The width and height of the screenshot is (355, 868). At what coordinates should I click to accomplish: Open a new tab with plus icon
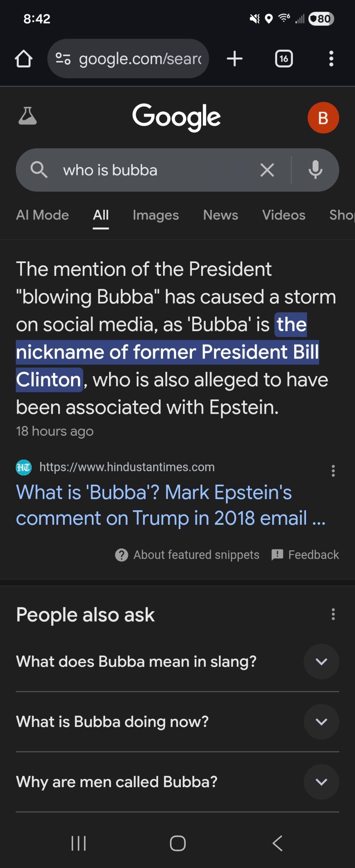234,59
